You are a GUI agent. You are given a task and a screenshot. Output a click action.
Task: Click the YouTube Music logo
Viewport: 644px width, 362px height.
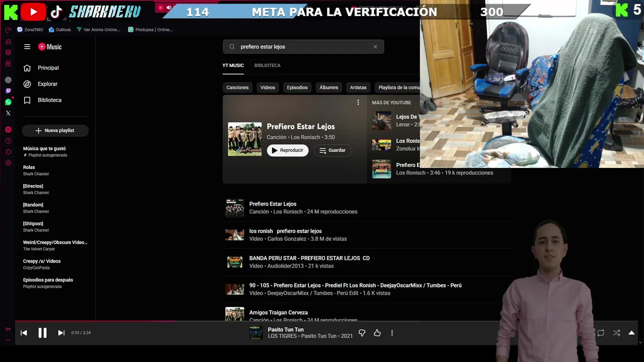(x=50, y=47)
